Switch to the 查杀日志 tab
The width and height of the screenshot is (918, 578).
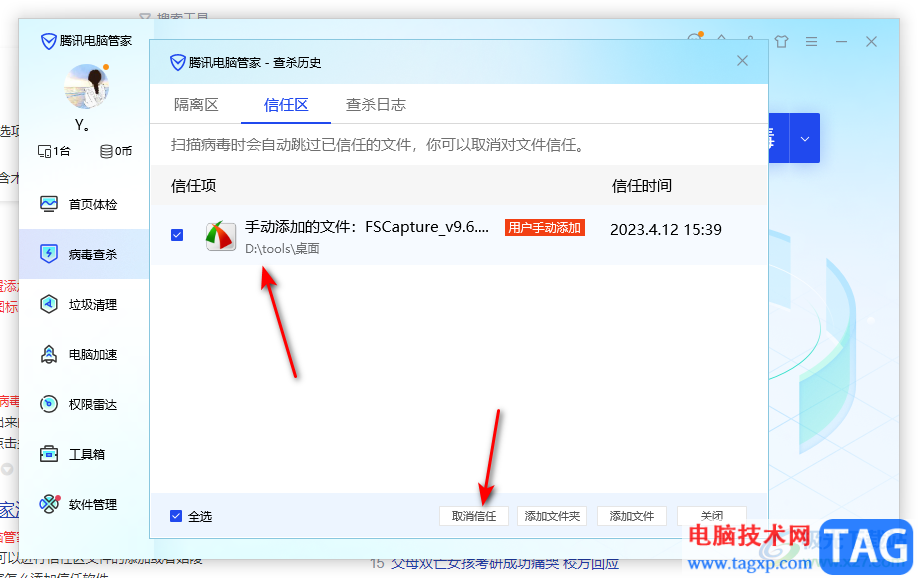pyautogui.click(x=376, y=105)
